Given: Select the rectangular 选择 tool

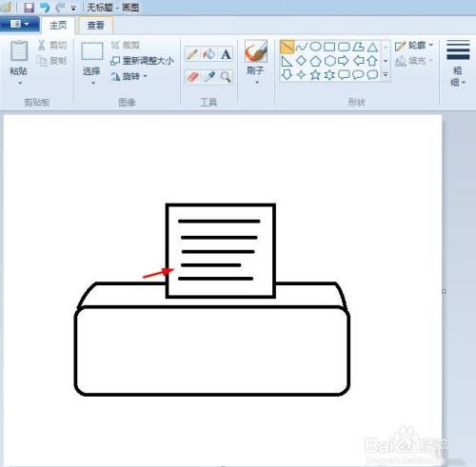Looking at the screenshot, I should coord(92,51).
